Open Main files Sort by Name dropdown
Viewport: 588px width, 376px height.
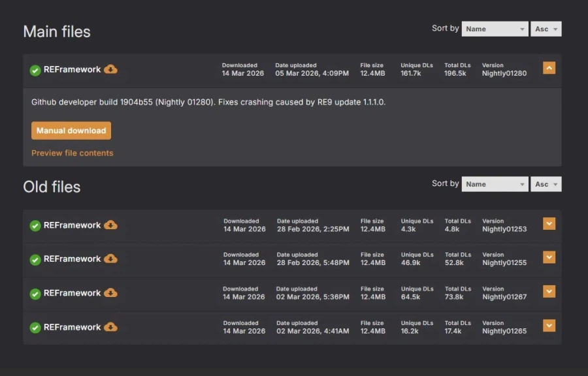tap(495, 29)
